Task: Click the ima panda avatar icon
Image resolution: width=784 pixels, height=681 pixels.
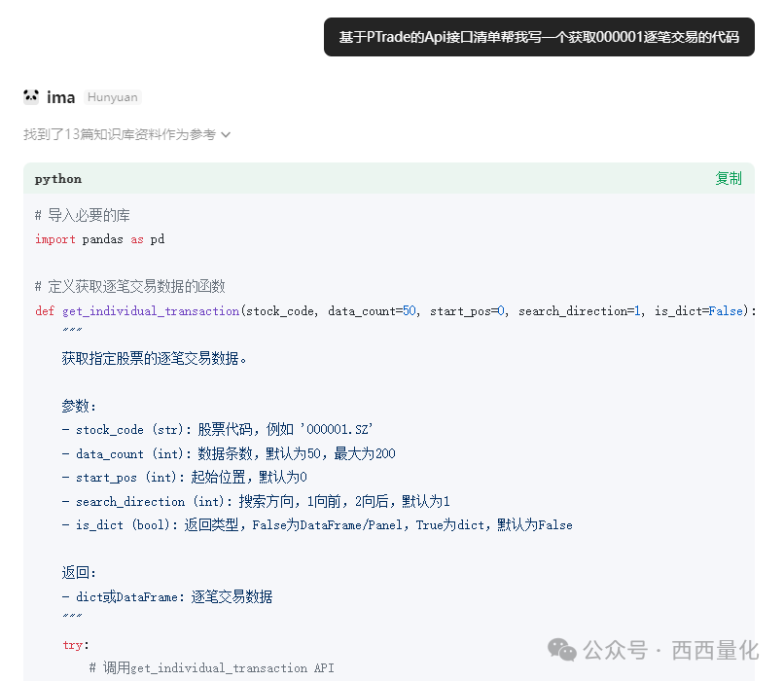Action: click(31, 96)
